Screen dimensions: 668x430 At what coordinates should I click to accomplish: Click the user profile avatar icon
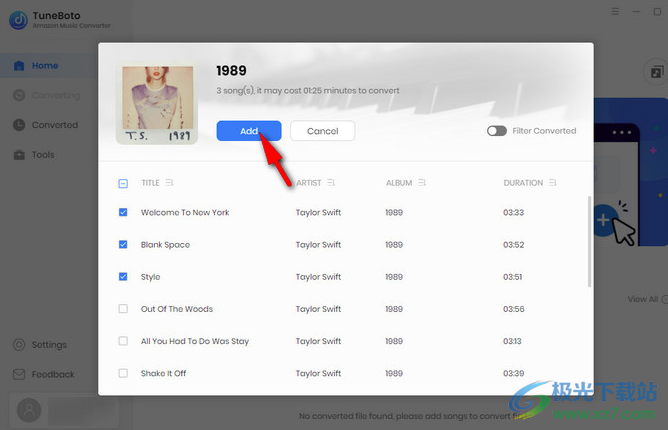pyautogui.click(x=29, y=410)
